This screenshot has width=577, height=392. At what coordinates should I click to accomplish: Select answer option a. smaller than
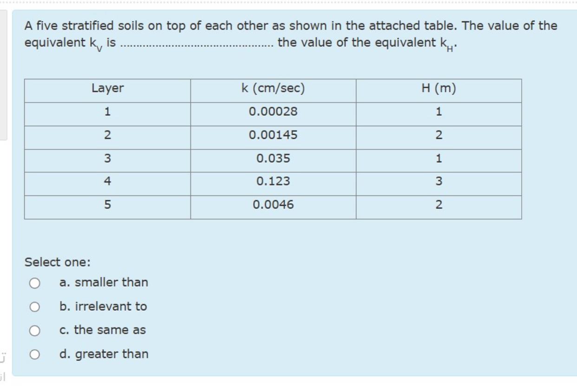[x=35, y=282]
